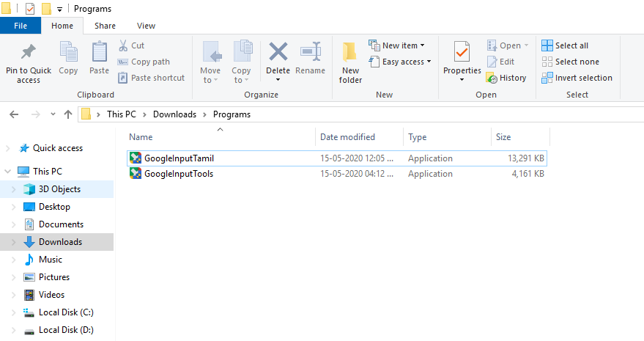This screenshot has width=644, height=341.
Task: Switch to the Home tab
Action: tap(62, 26)
